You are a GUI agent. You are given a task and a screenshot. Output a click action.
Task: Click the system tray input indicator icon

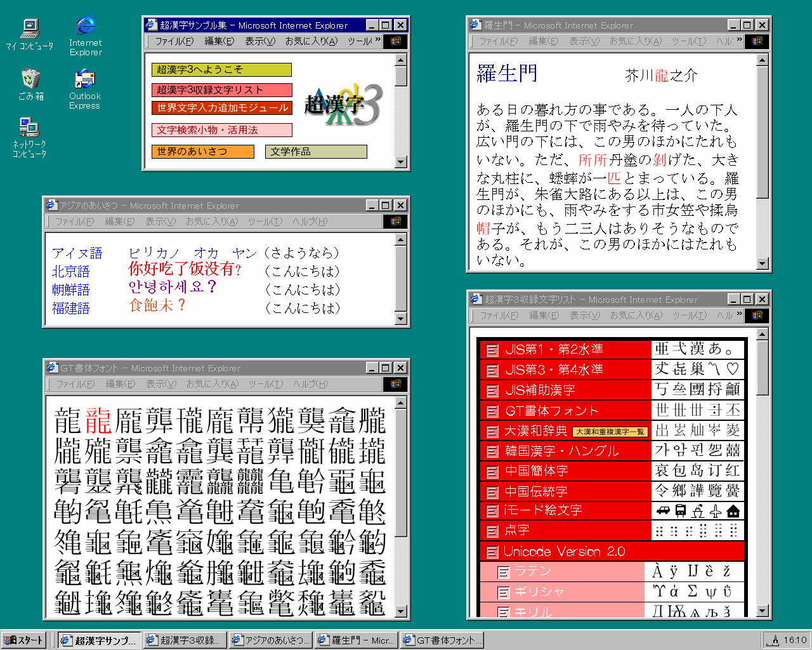tap(773, 640)
